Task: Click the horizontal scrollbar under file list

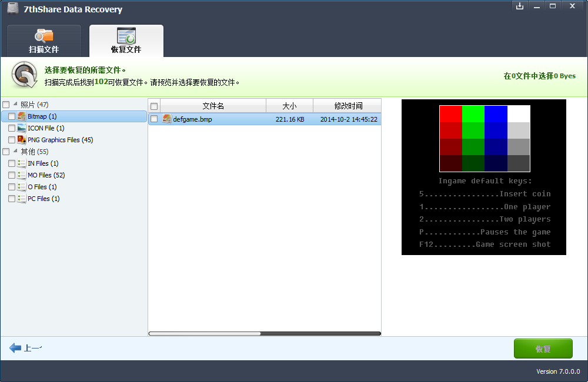Action: (x=205, y=333)
